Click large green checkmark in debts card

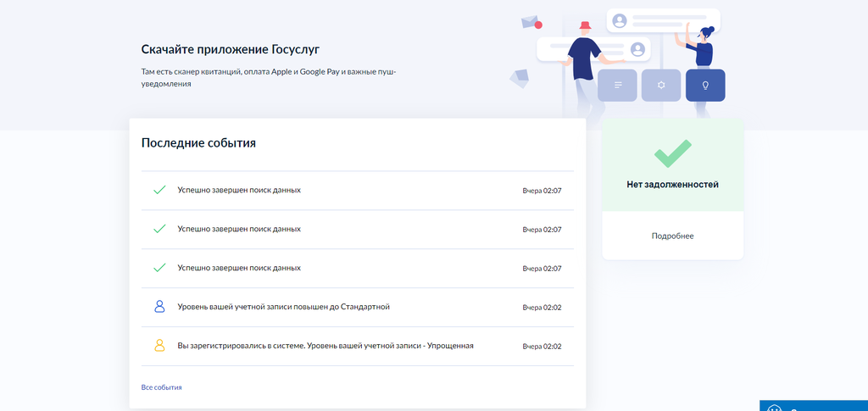tap(672, 153)
